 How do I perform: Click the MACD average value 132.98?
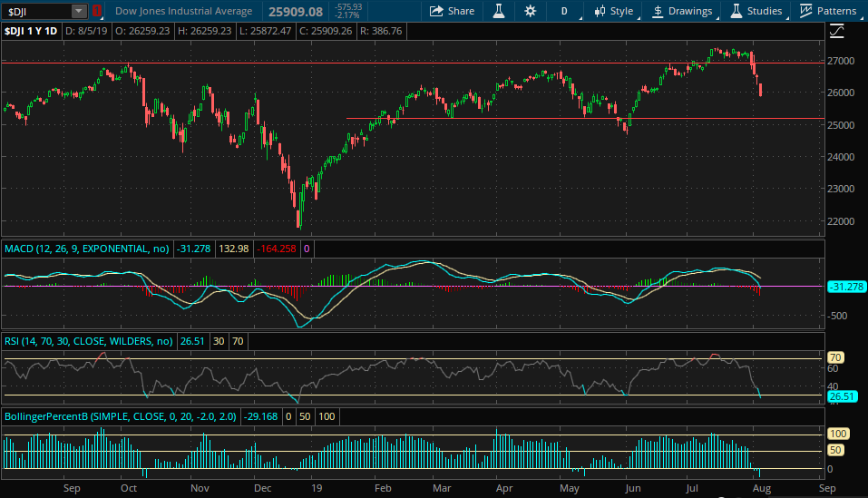tap(234, 249)
